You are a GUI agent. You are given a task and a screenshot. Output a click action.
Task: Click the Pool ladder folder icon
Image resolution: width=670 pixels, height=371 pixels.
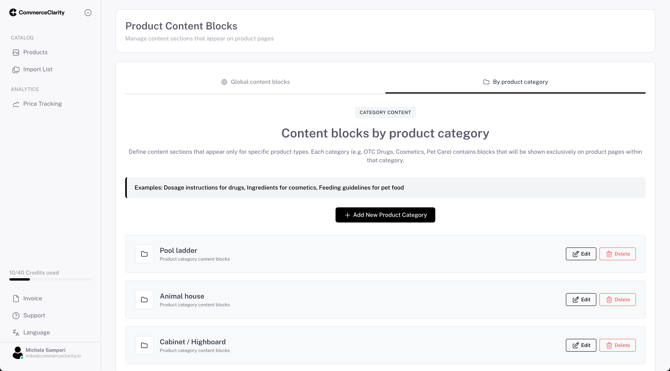[144, 254]
